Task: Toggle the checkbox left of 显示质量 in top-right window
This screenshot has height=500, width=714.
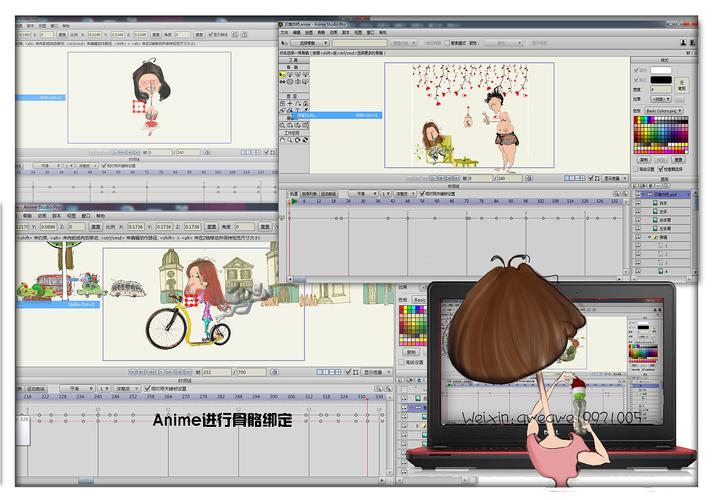Action: [x=591, y=179]
